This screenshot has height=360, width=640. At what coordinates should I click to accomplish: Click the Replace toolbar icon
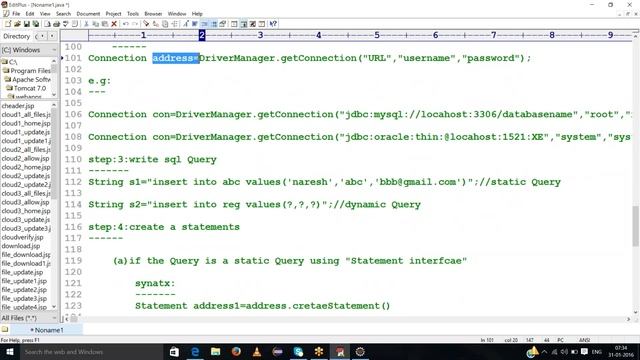pos(156,24)
